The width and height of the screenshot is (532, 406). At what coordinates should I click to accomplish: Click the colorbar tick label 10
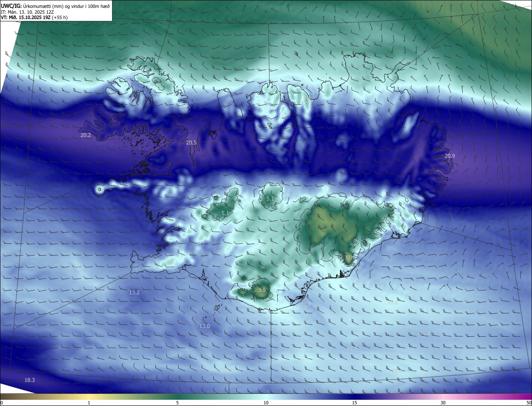(266, 403)
